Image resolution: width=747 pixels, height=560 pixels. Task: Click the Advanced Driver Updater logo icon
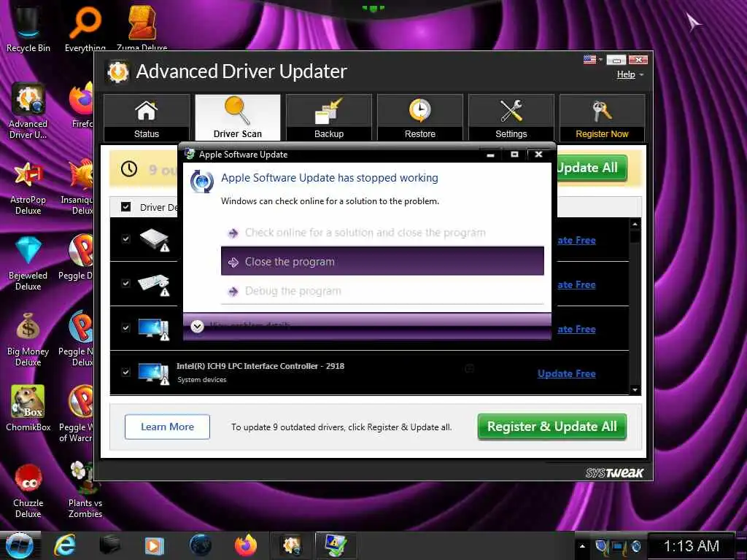(x=117, y=72)
